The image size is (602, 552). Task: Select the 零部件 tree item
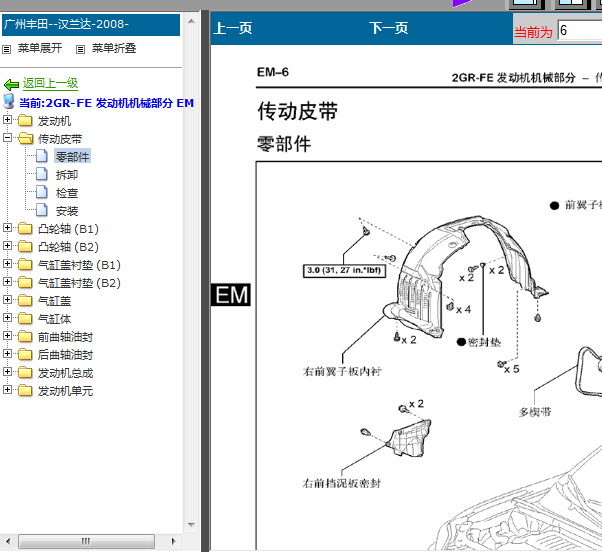[72, 156]
